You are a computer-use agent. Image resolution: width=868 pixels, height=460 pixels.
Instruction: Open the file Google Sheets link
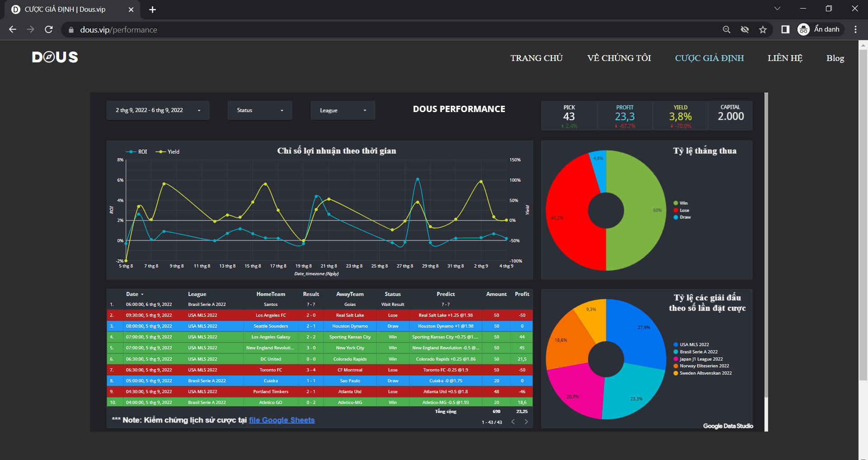282,420
